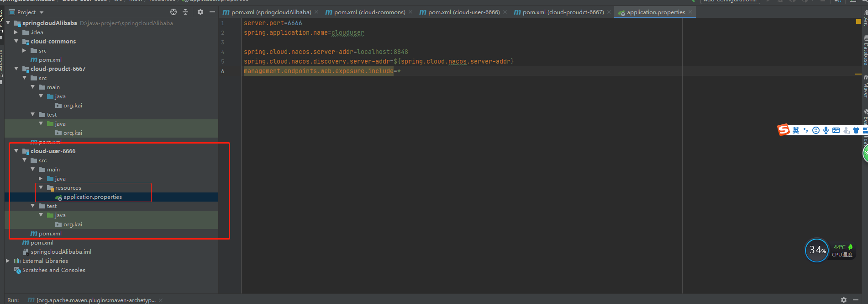Switch Sogou input language 英 button
This screenshot has width=868, height=304.
pyautogui.click(x=796, y=130)
